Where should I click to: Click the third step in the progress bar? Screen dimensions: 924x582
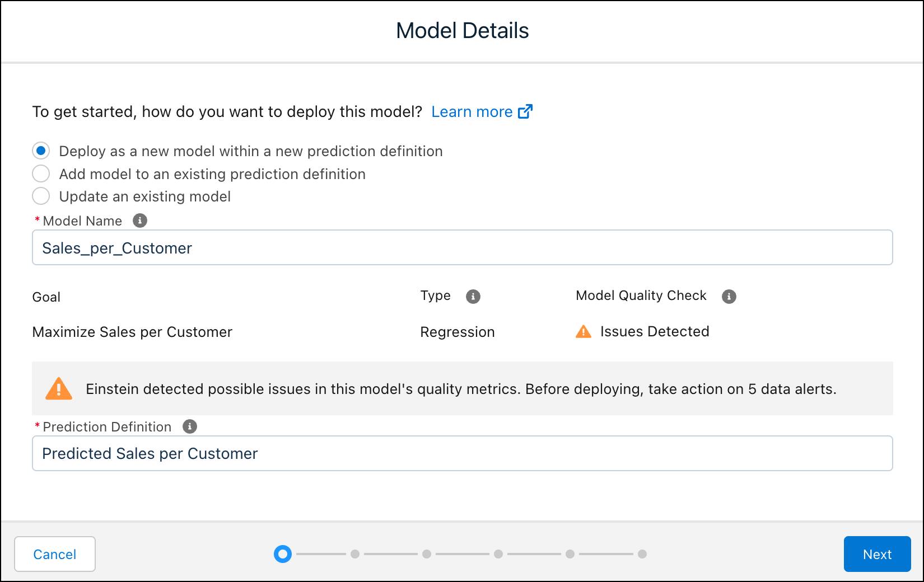(x=427, y=554)
